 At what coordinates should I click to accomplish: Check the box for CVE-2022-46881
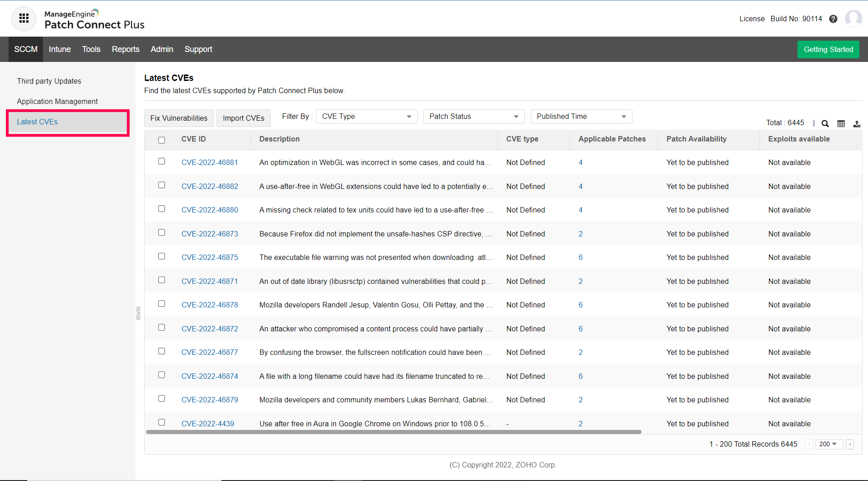click(161, 161)
